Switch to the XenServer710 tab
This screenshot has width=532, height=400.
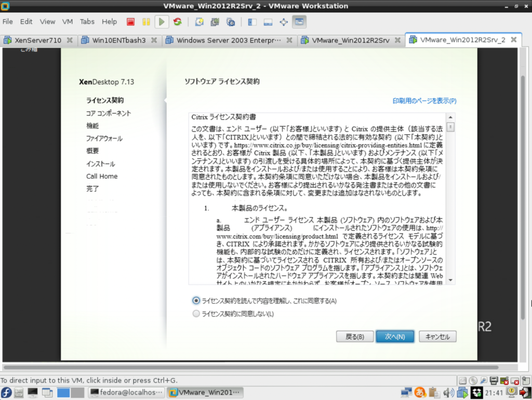pos(38,40)
